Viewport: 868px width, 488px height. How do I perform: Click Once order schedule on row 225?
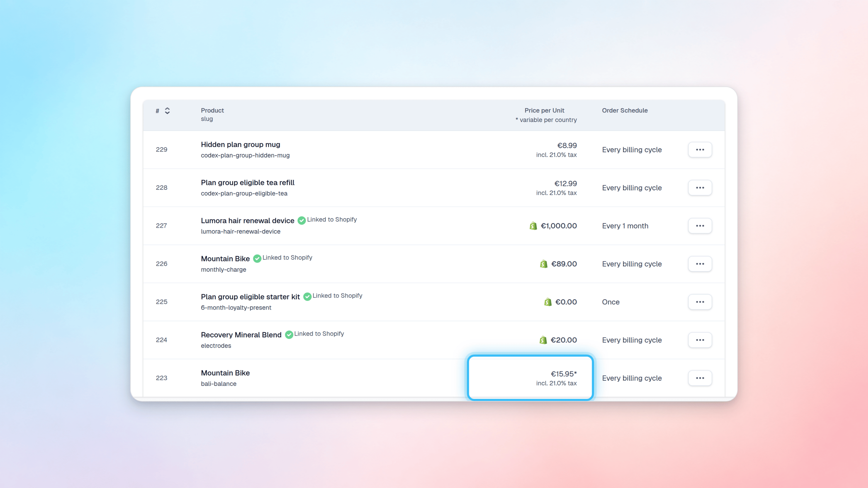pos(611,302)
